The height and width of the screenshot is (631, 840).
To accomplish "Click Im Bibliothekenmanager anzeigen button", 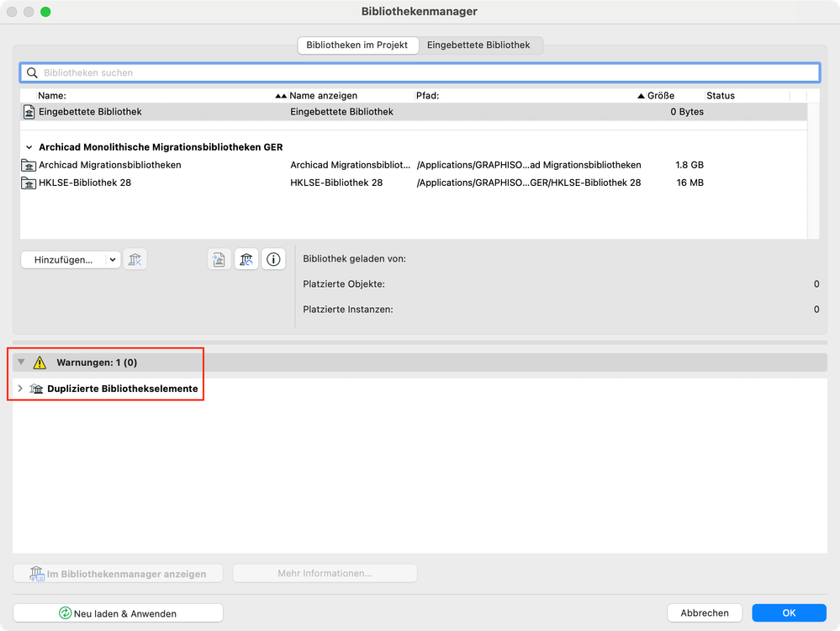I will pyautogui.click(x=118, y=574).
